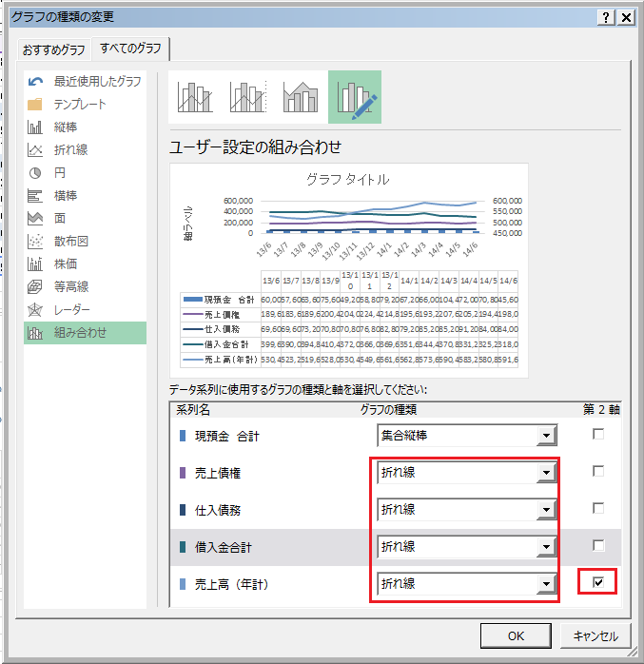The width and height of the screenshot is (644, 664).
Task: Switch to おすすめグラフ tab
Action: click(x=53, y=49)
